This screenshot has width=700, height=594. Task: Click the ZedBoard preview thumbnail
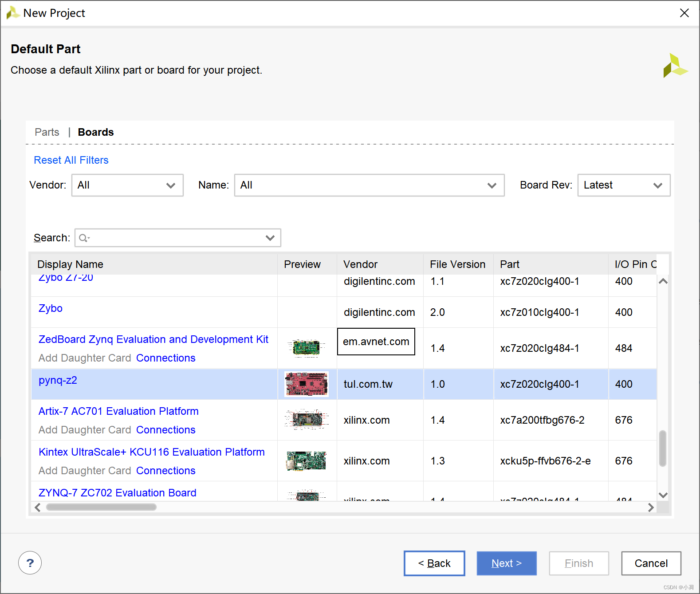click(307, 348)
